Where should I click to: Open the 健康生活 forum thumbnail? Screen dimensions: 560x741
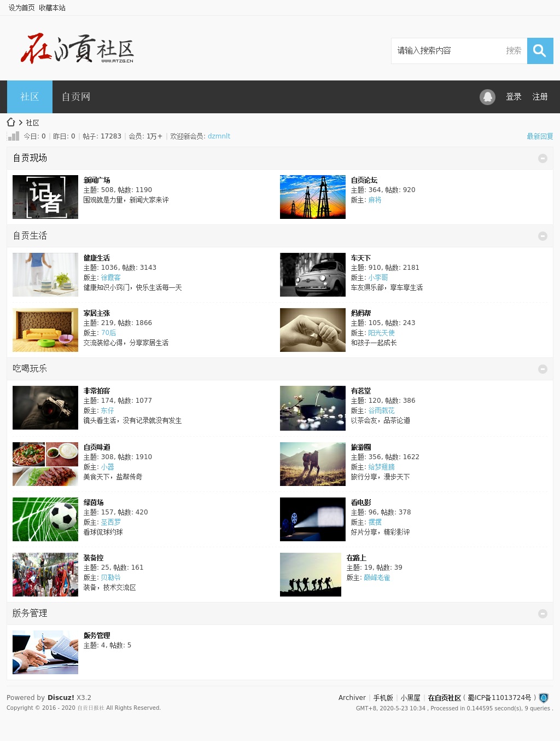45,275
